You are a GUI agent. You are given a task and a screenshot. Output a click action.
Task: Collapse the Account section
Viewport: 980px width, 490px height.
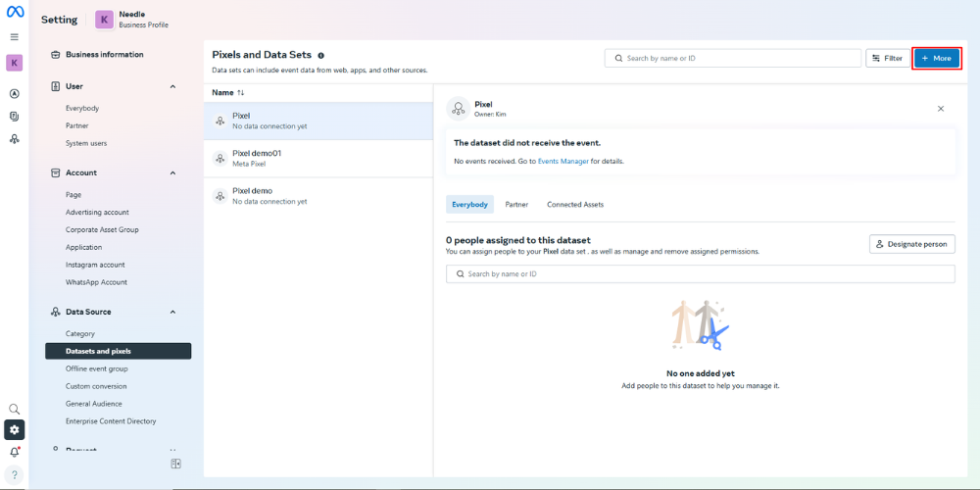coord(172,172)
